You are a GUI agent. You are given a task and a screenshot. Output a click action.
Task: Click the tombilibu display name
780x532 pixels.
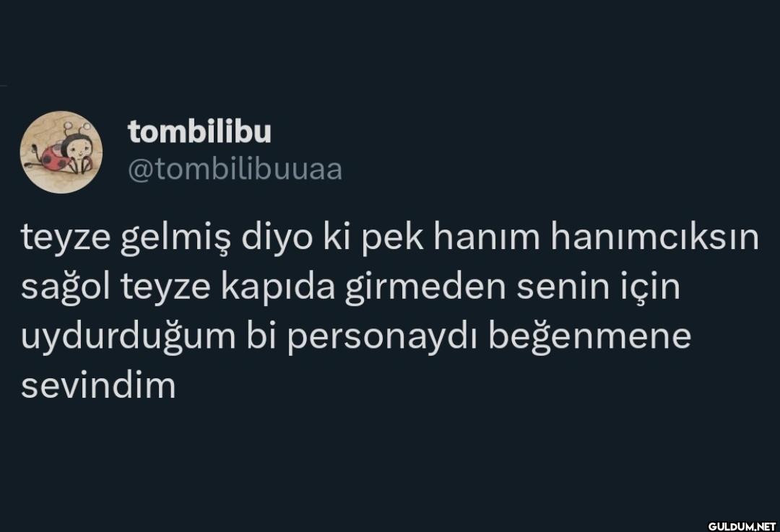pos(199,132)
